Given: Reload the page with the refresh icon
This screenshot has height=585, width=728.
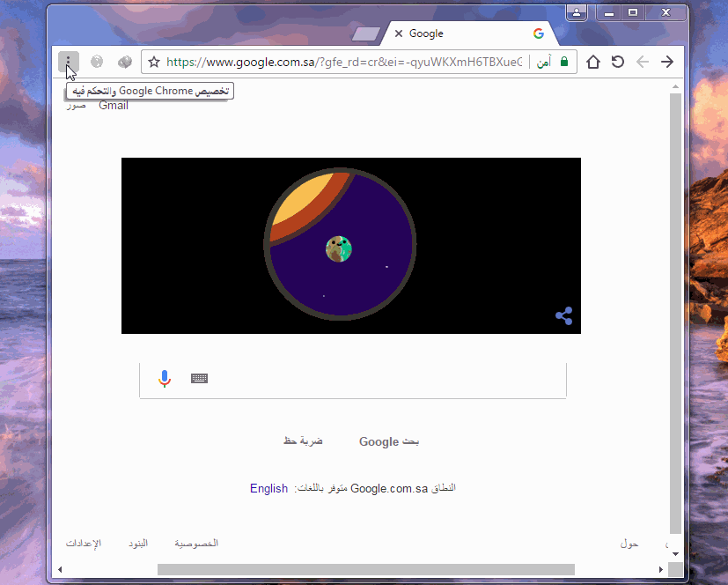Looking at the screenshot, I should (618, 62).
